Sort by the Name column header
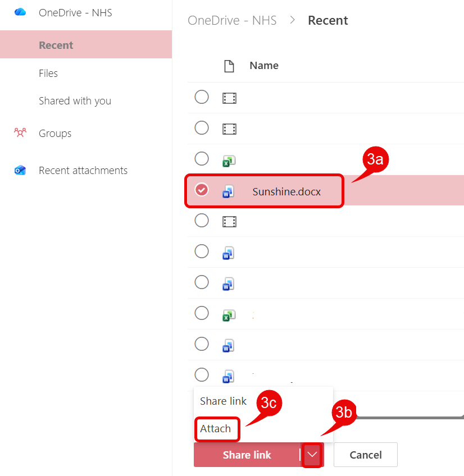Viewport: 464px width, 476px height. pyautogui.click(x=264, y=66)
